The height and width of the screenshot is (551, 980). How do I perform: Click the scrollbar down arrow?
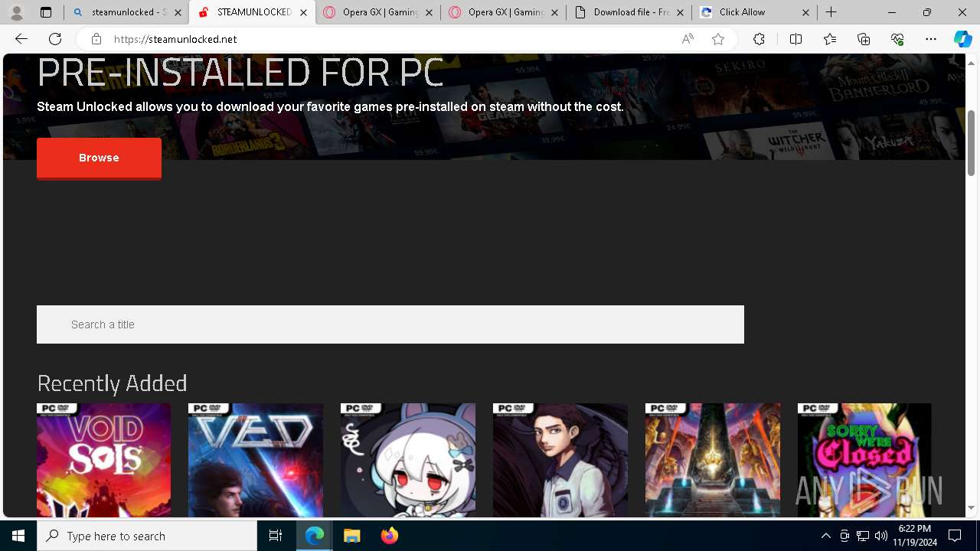[971, 508]
